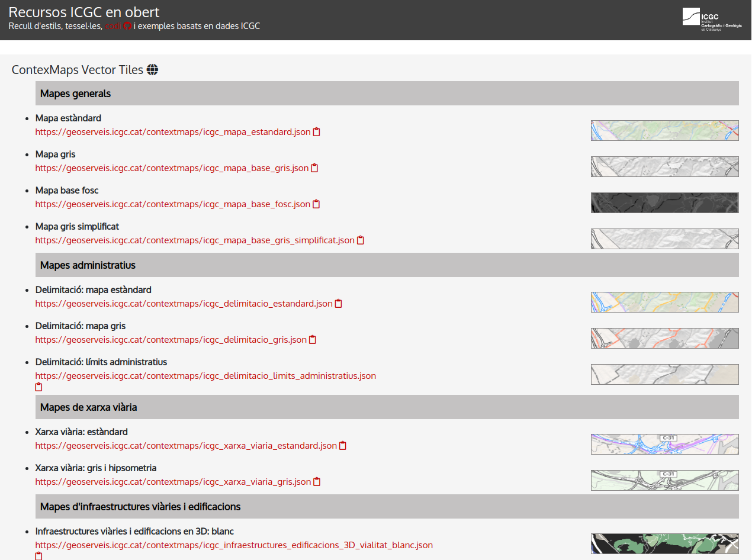Open the icgc_delimitacio_gris.json link
This screenshot has width=752, height=560.
tap(171, 340)
